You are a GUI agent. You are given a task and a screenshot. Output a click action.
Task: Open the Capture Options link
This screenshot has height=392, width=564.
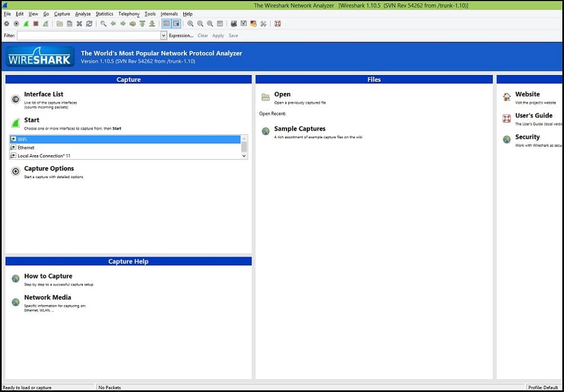[x=49, y=169]
